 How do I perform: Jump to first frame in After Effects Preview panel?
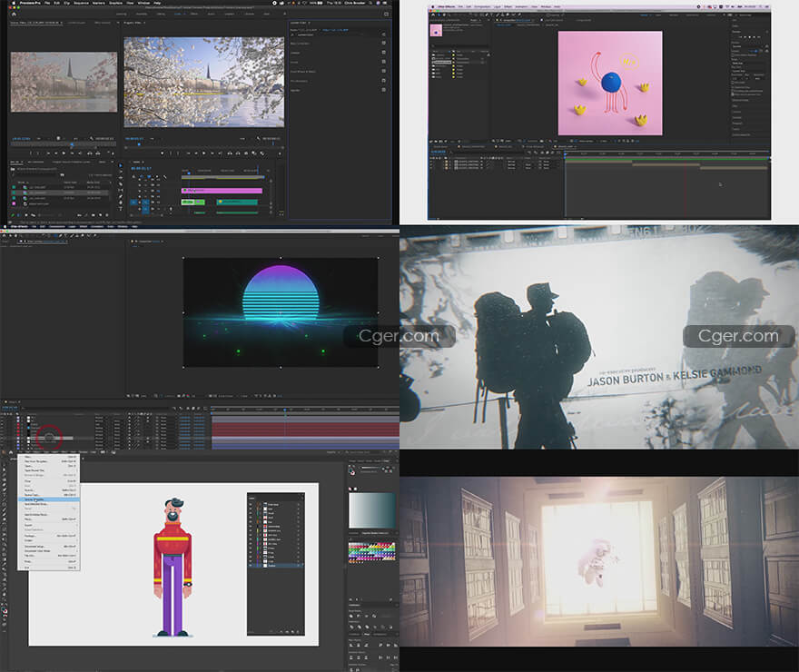pyautogui.click(x=739, y=36)
